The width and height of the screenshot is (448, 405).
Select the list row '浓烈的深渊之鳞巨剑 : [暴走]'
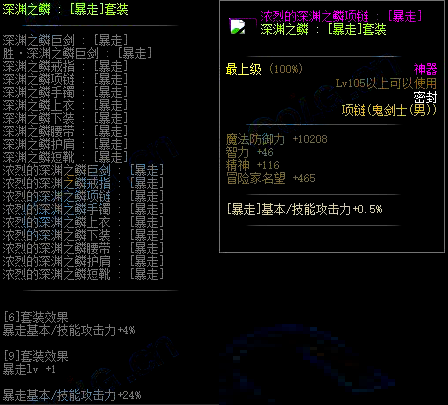click(83, 170)
